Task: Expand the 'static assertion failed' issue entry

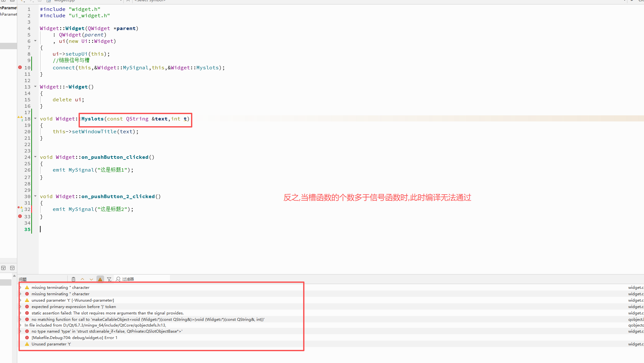Action: pos(20,313)
